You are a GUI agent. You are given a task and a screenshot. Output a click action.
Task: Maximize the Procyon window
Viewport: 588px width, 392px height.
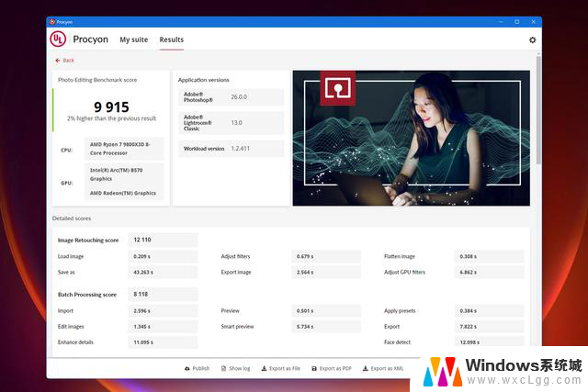pos(516,22)
